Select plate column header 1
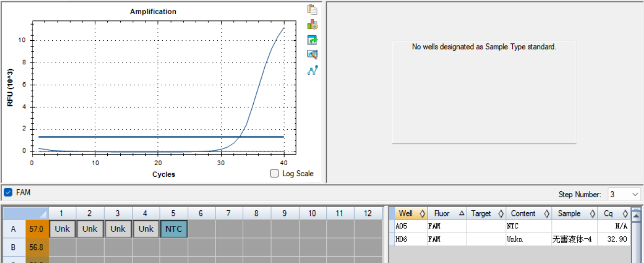The width and height of the screenshot is (644, 263). (x=62, y=213)
